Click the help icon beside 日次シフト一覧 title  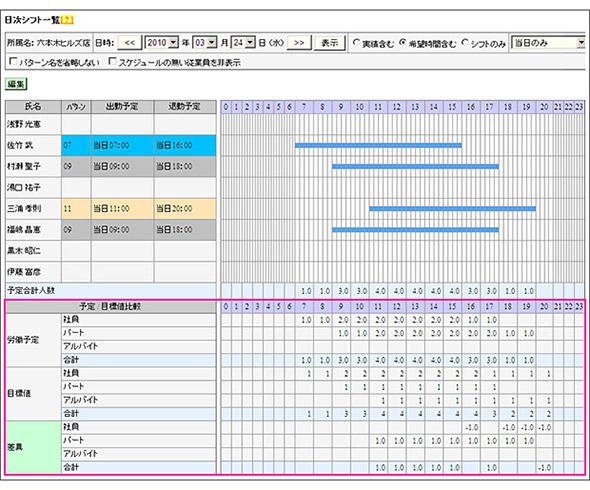coord(67,20)
